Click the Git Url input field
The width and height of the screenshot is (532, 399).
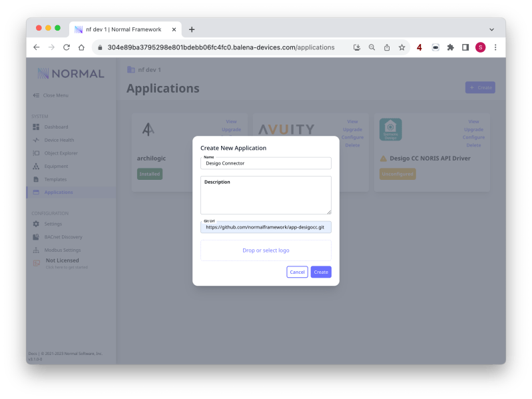click(x=266, y=227)
